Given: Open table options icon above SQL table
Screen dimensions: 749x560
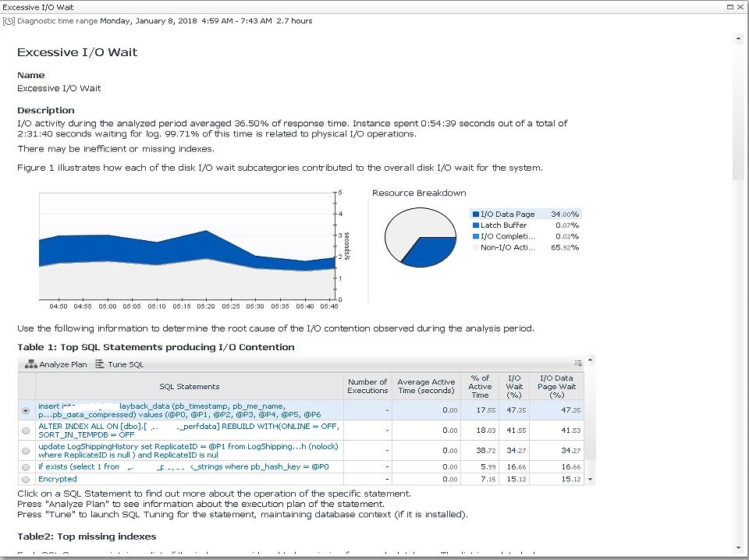Looking at the screenshot, I should pos(578,363).
